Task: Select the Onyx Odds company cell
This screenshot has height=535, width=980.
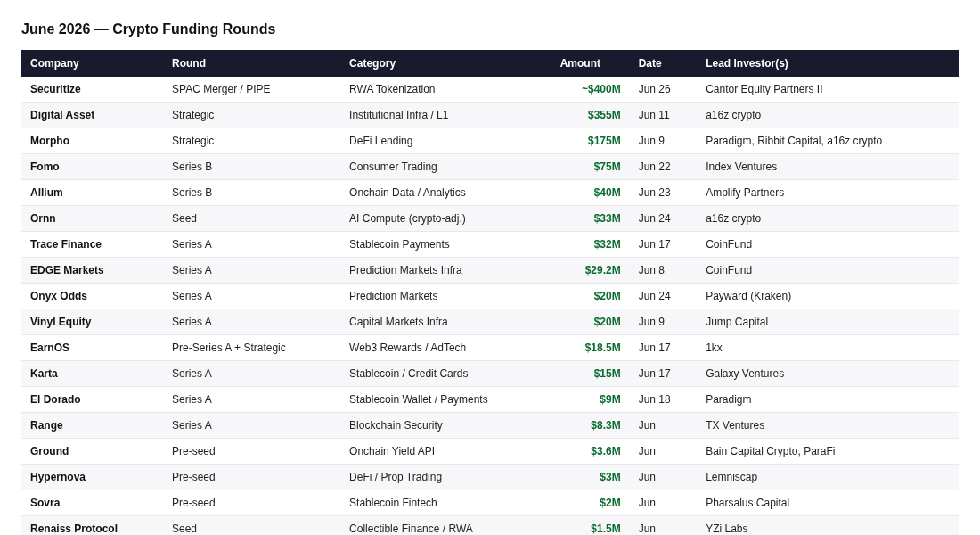Action: (x=58, y=296)
